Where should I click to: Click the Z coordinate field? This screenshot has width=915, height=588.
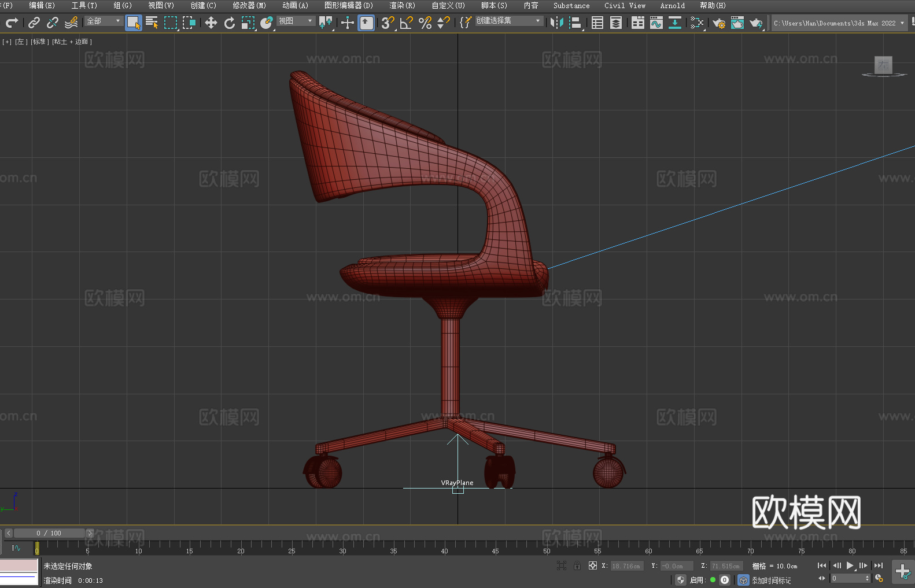(x=726, y=566)
